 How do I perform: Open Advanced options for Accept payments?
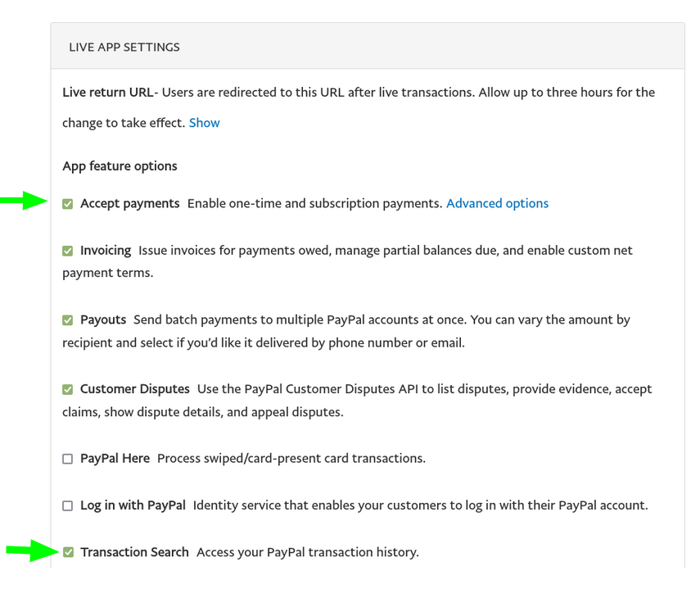pos(497,203)
